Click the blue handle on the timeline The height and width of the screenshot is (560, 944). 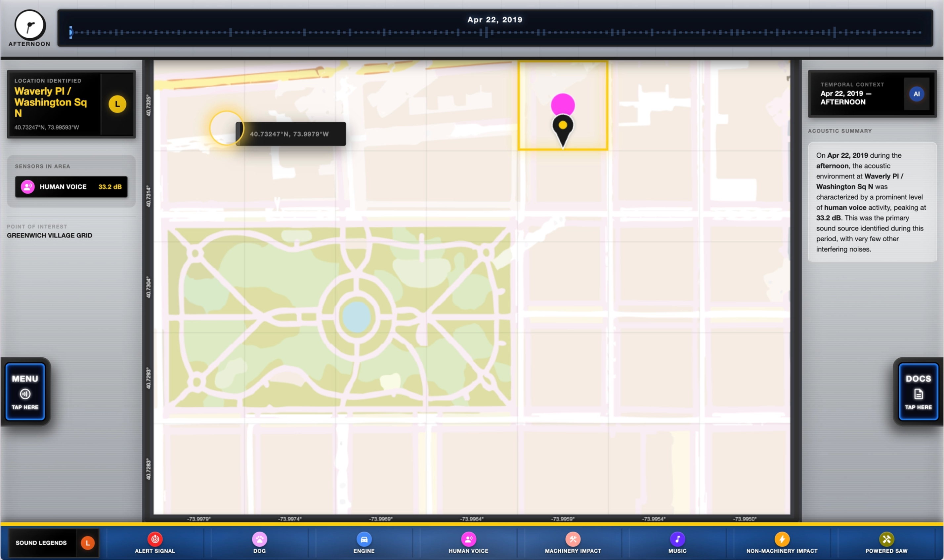point(70,32)
